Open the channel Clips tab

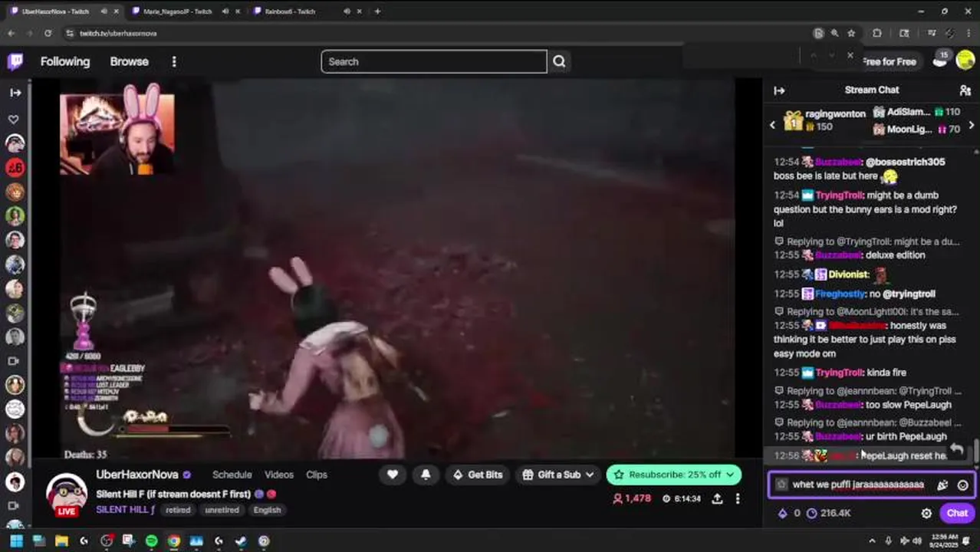[x=317, y=475]
